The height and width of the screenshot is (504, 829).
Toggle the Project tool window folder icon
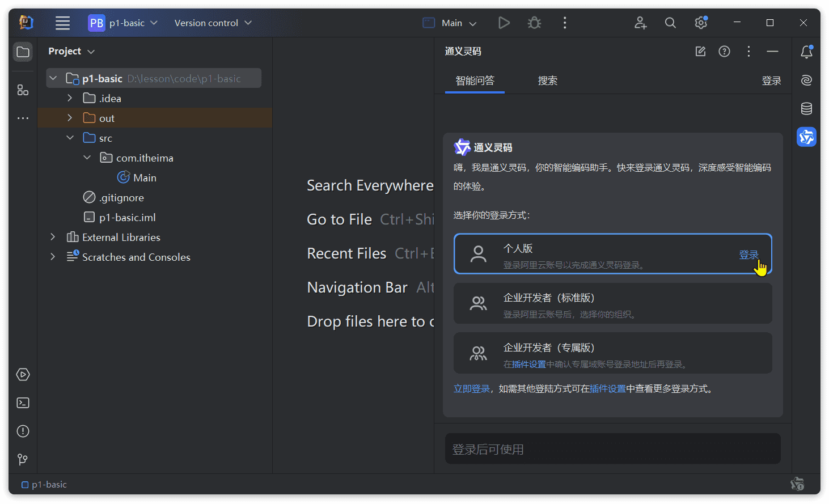click(x=23, y=52)
